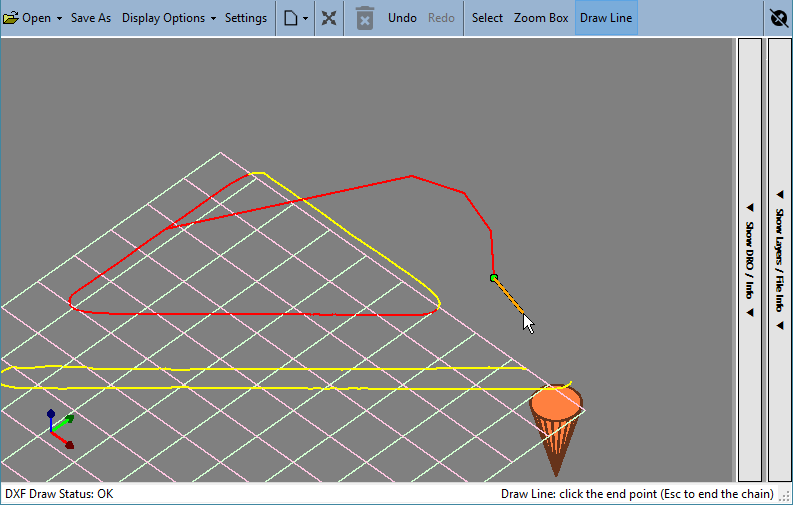Click the zoom extents cross-arrows icon
Image resolution: width=793 pixels, height=505 pixels.
coord(329,18)
